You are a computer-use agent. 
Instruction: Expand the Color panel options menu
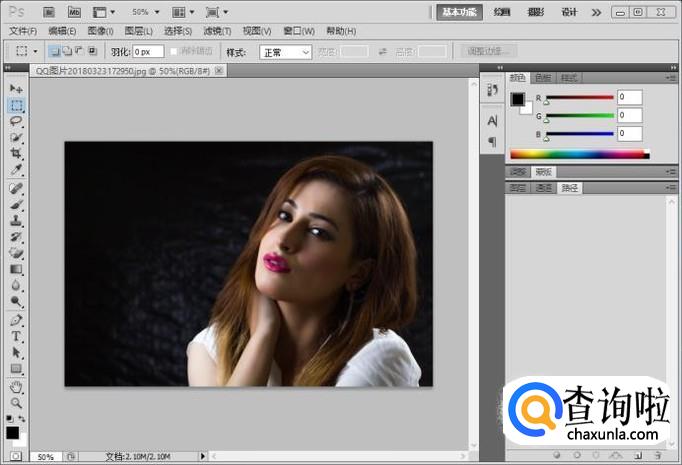(x=670, y=77)
